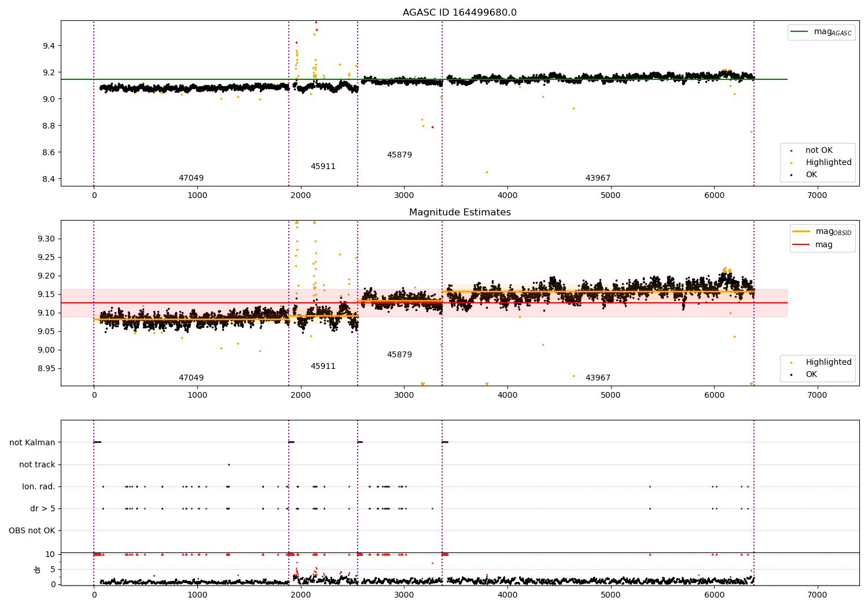The width and height of the screenshot is (868, 608).
Task: Click the 8.4 y-tick in top plot
Action: click(48, 180)
